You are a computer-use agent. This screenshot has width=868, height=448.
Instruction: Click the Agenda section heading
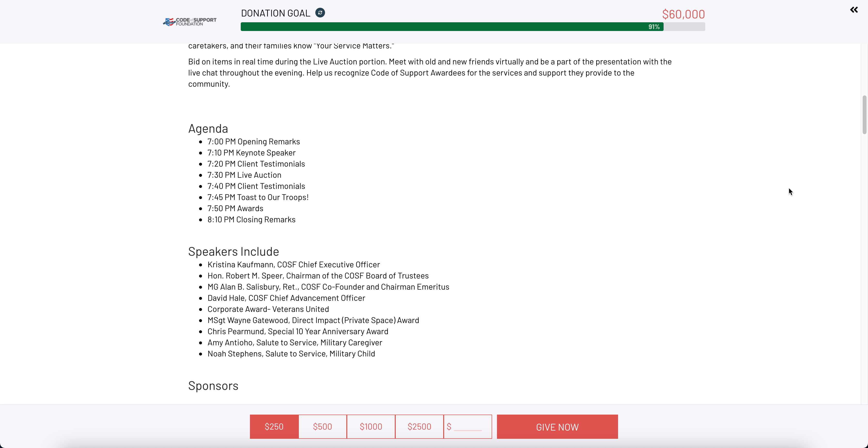(208, 129)
